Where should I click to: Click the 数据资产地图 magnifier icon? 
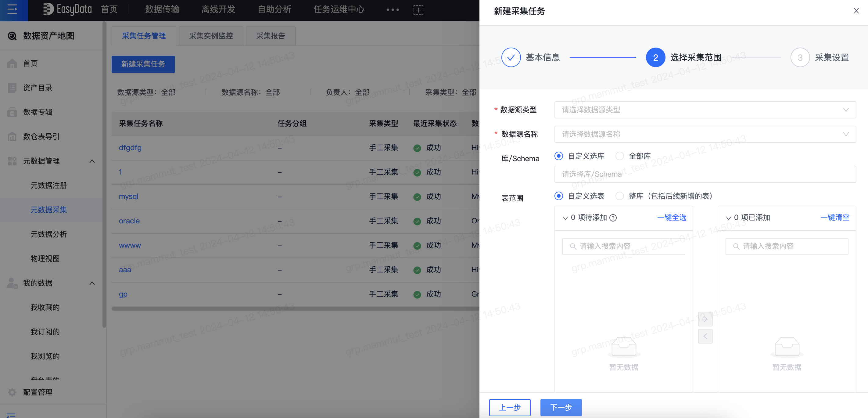pyautogui.click(x=12, y=36)
